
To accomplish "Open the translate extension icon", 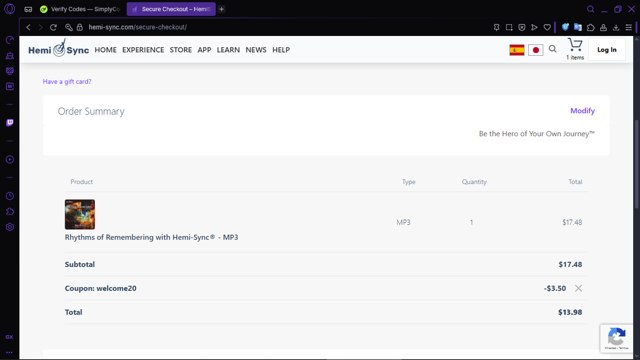I will (x=578, y=27).
